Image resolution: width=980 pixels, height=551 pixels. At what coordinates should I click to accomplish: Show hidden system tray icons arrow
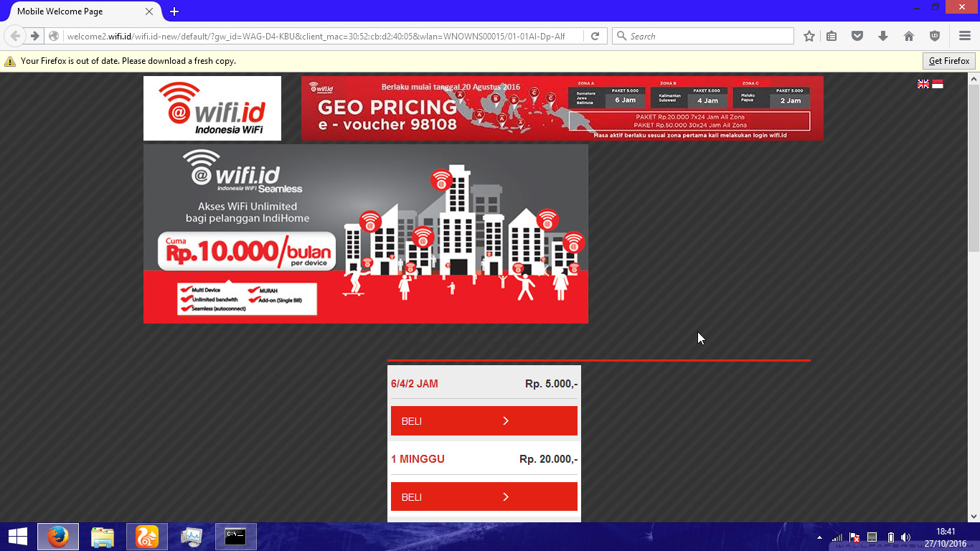(819, 537)
